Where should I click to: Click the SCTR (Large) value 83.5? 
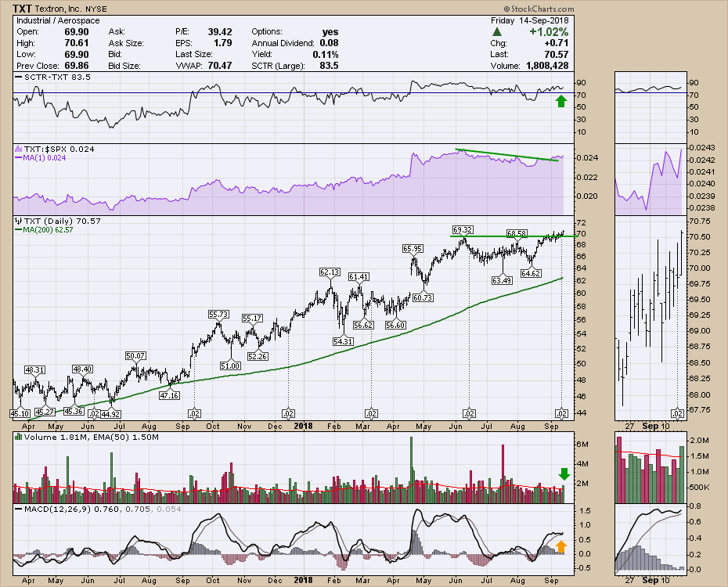click(x=330, y=66)
